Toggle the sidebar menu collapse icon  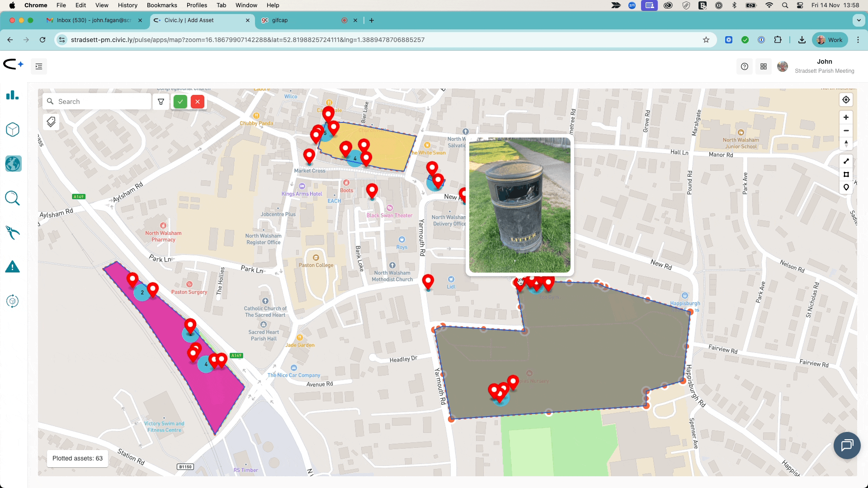click(x=39, y=66)
